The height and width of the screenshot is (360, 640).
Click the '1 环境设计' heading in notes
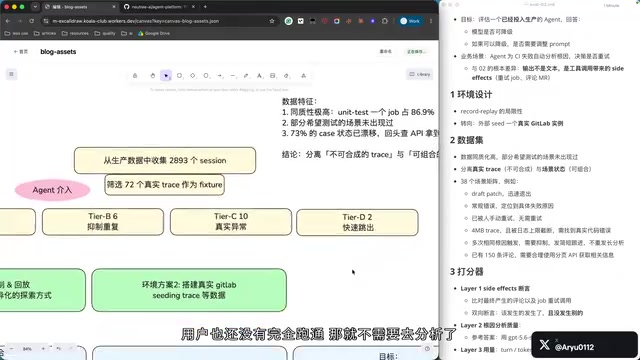[x=471, y=95]
